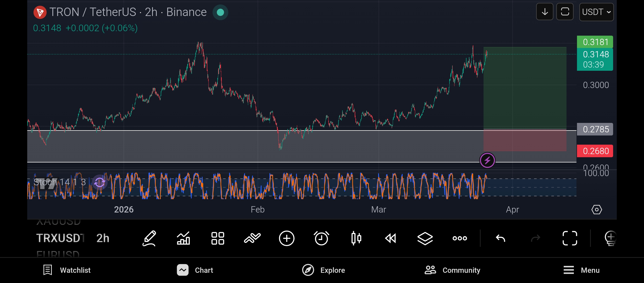Open the indicators chart icon
This screenshot has width=644, height=283.
click(x=183, y=238)
